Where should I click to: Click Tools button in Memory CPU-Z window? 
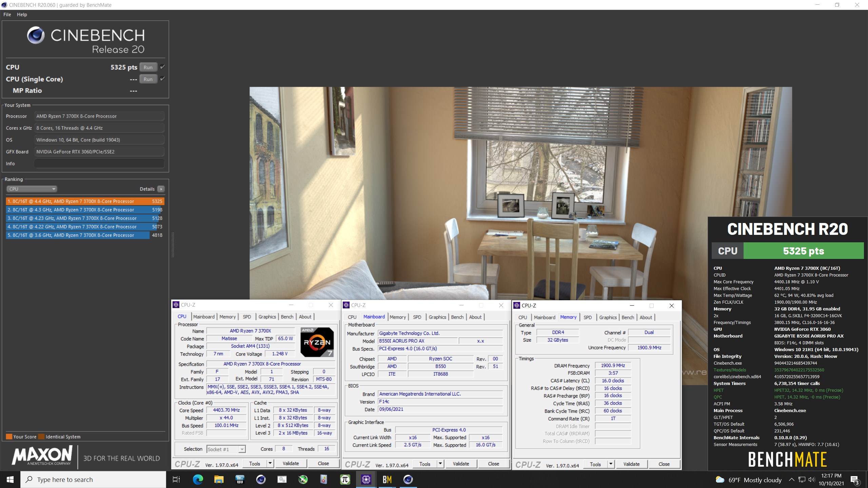pyautogui.click(x=595, y=464)
